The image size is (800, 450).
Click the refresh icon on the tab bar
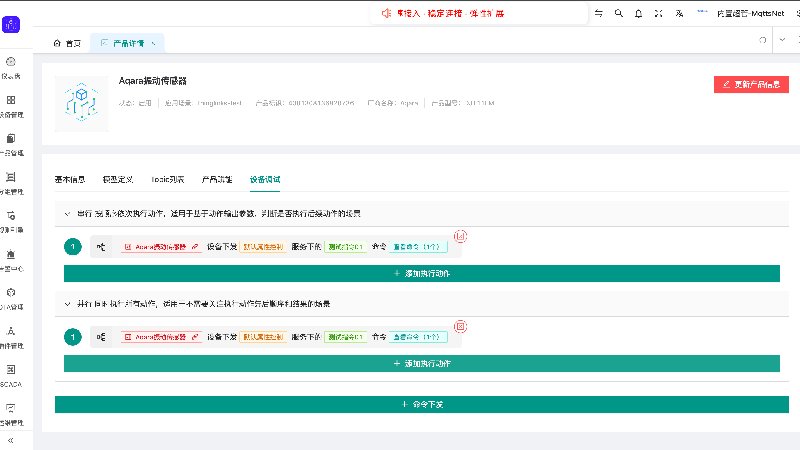[763, 40]
